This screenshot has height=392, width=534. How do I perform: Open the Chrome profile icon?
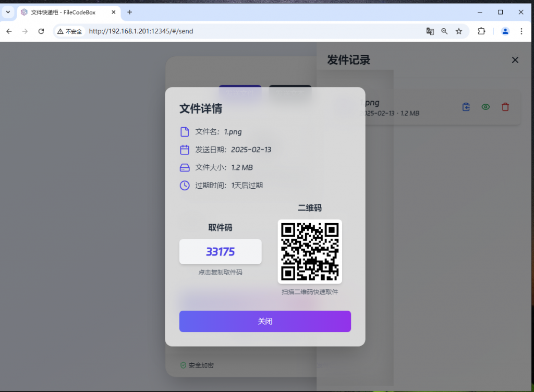tap(505, 31)
